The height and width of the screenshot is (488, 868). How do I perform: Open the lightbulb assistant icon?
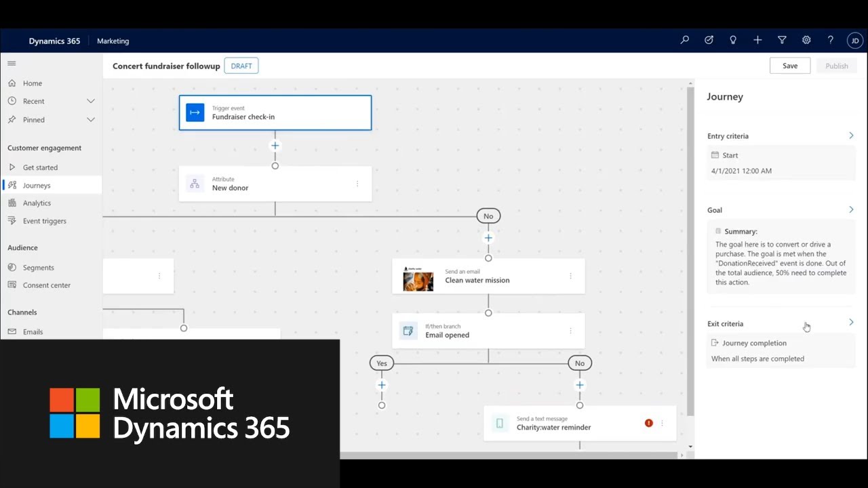point(733,40)
